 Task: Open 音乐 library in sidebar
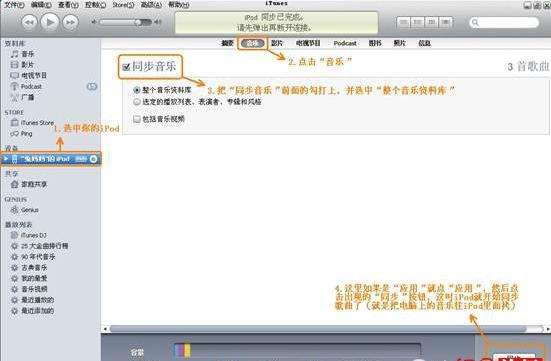[23, 54]
